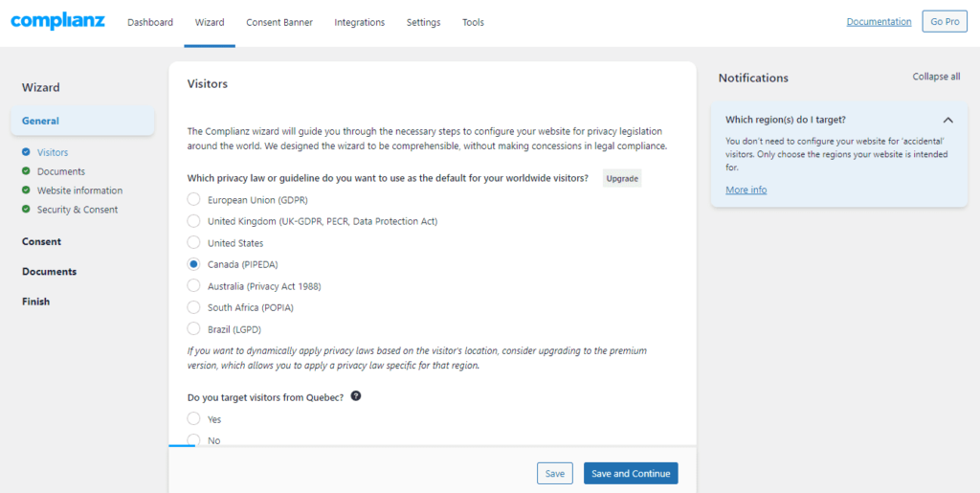
Task: Click the Visitors step status icon
Action: pyautogui.click(x=26, y=152)
